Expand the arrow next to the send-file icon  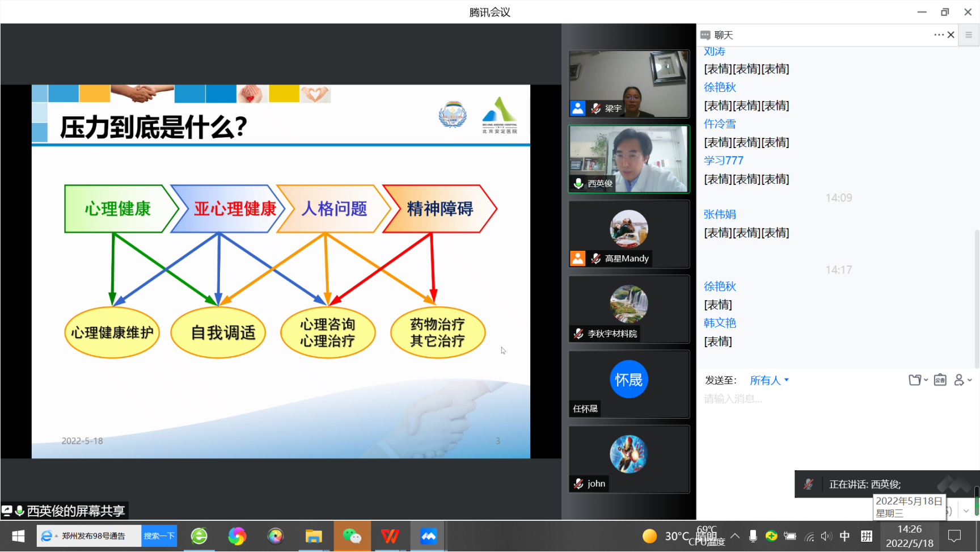pyautogui.click(x=926, y=380)
